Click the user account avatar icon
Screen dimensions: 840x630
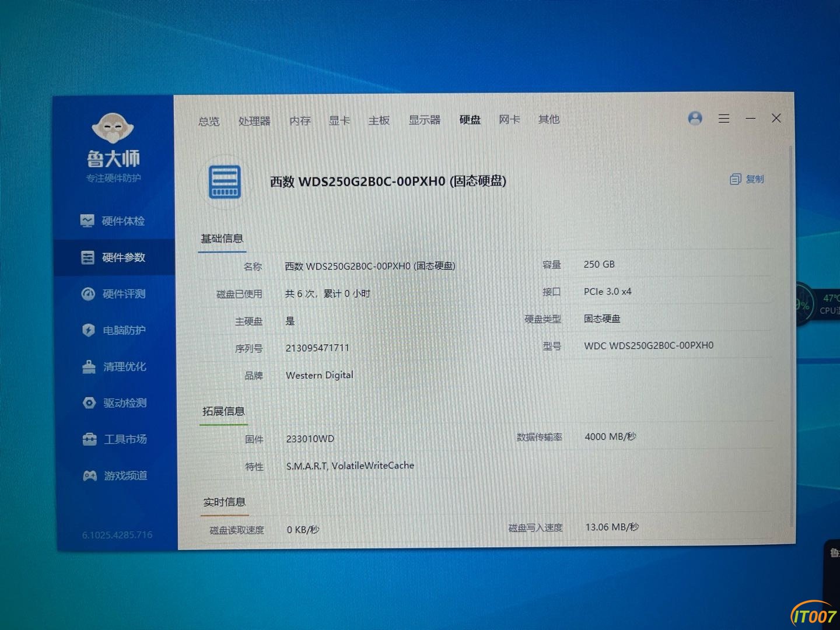click(695, 118)
